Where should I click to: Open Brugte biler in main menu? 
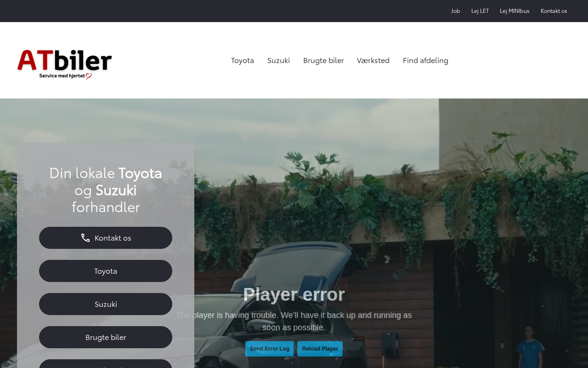(323, 60)
